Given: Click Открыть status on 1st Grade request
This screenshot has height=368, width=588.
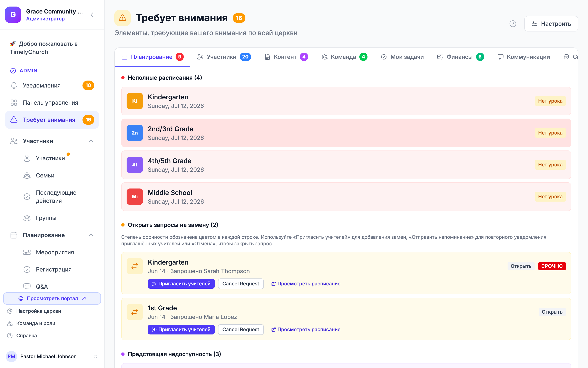Looking at the screenshot, I should 552,312.
